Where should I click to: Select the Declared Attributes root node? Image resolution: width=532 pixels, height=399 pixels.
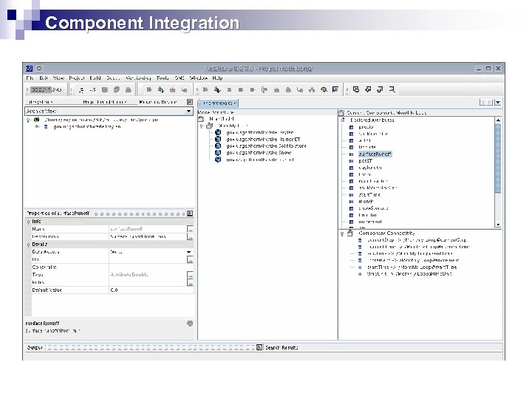(372, 120)
